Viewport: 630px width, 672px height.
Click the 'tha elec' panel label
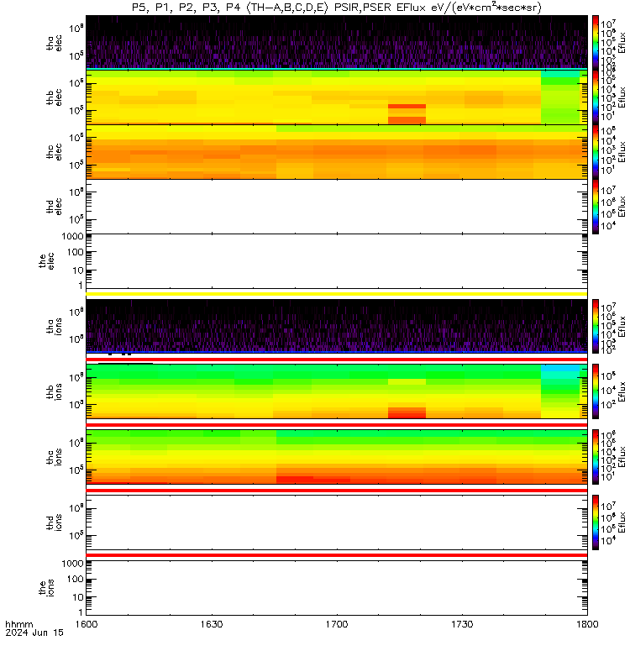click(54, 43)
